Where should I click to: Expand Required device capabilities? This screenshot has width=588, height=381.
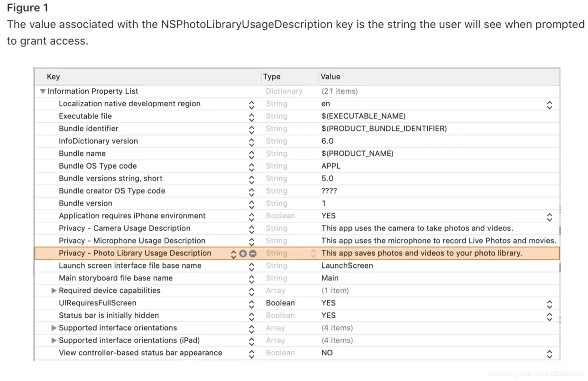point(54,290)
